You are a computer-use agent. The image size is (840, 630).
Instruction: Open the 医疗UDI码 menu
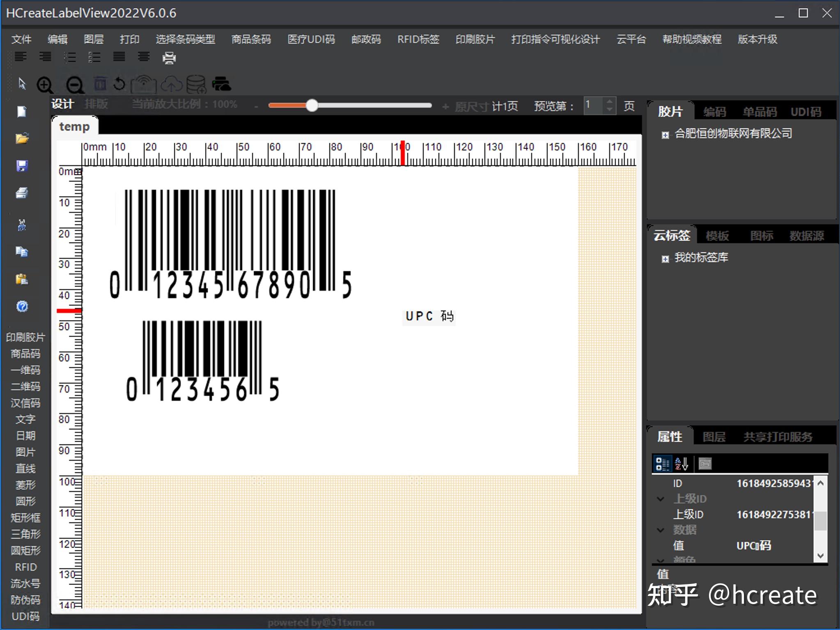pos(311,39)
